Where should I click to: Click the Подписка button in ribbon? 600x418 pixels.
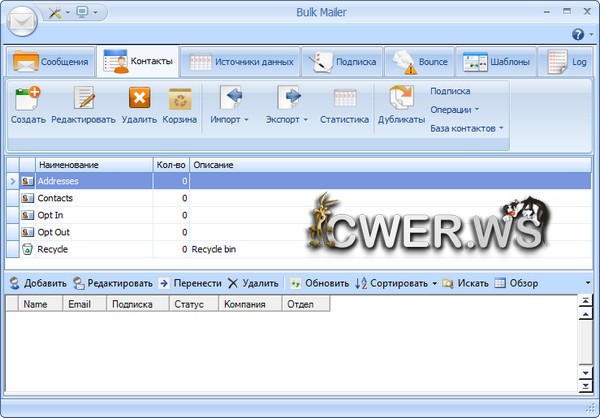(x=449, y=90)
